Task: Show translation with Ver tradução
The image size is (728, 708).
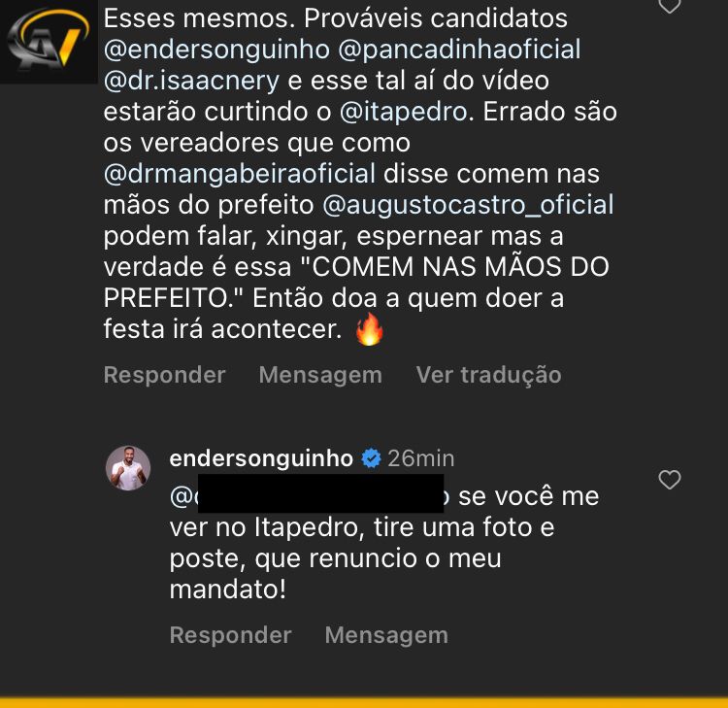Action: pyautogui.click(x=488, y=375)
